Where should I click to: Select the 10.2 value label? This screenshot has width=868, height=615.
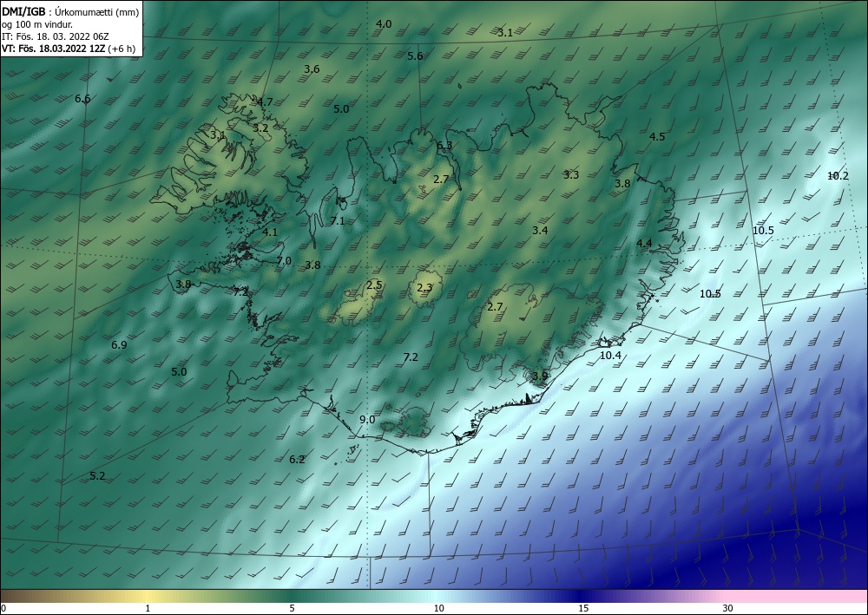(x=838, y=176)
